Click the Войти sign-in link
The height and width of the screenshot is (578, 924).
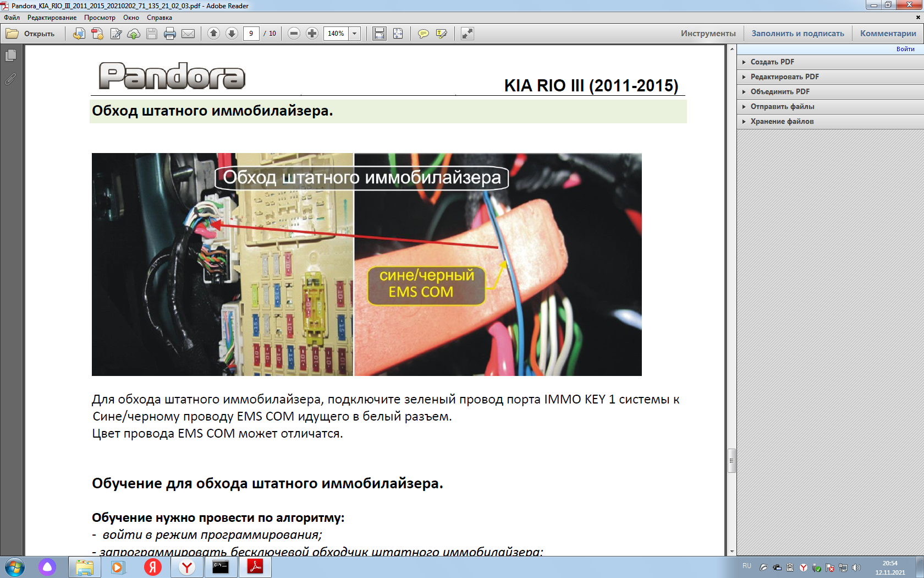tap(905, 49)
